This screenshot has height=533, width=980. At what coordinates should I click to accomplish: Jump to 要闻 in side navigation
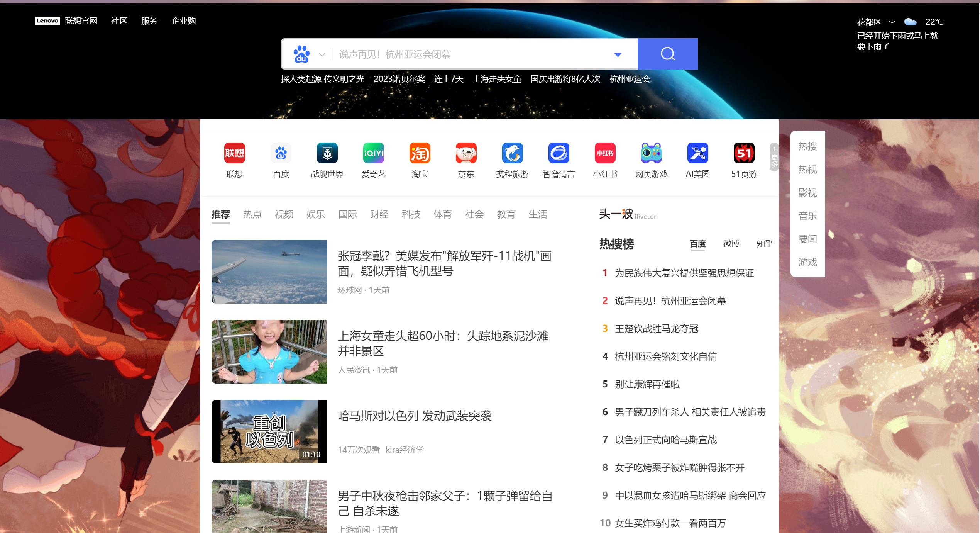pyautogui.click(x=807, y=239)
